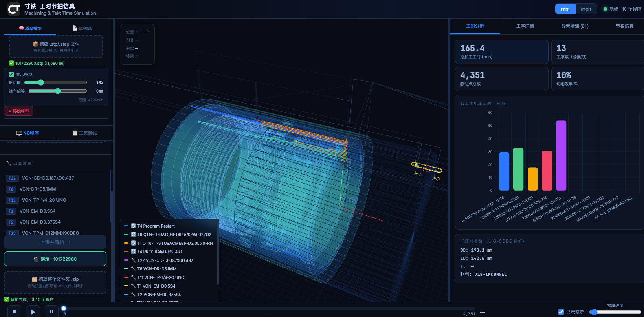Click wrench icon of T22 VCN-CD legend entry
The height and width of the screenshot is (317, 644).
pyautogui.click(x=133, y=260)
